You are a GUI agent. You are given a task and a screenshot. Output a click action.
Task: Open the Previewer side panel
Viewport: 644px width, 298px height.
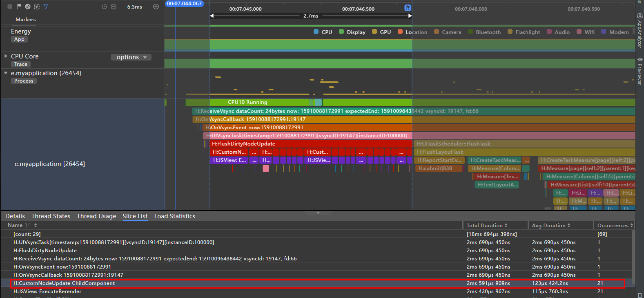(x=640, y=71)
